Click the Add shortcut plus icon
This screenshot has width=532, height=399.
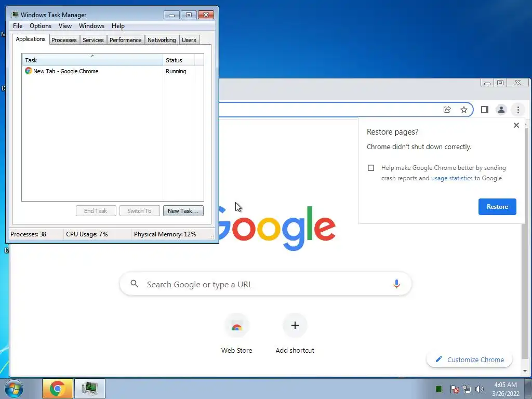coord(295,325)
